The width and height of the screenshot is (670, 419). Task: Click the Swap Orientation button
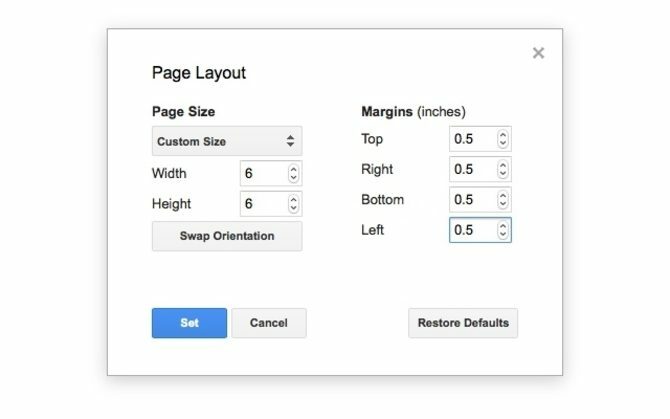227,236
